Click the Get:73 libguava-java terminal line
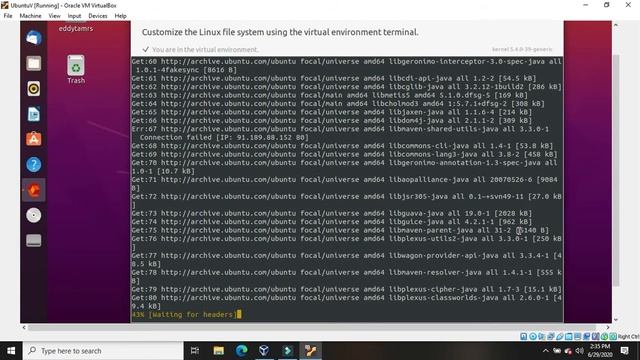Viewport: 640px width, 360px height. [x=332, y=213]
